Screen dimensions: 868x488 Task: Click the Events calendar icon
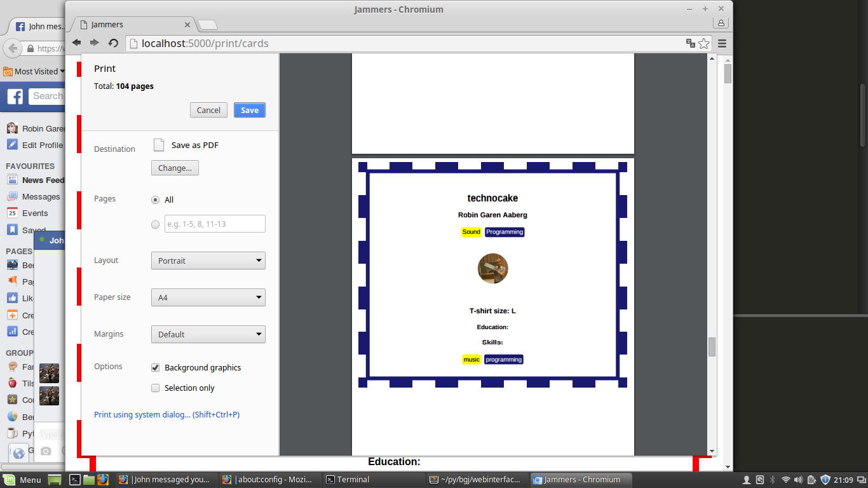12,213
